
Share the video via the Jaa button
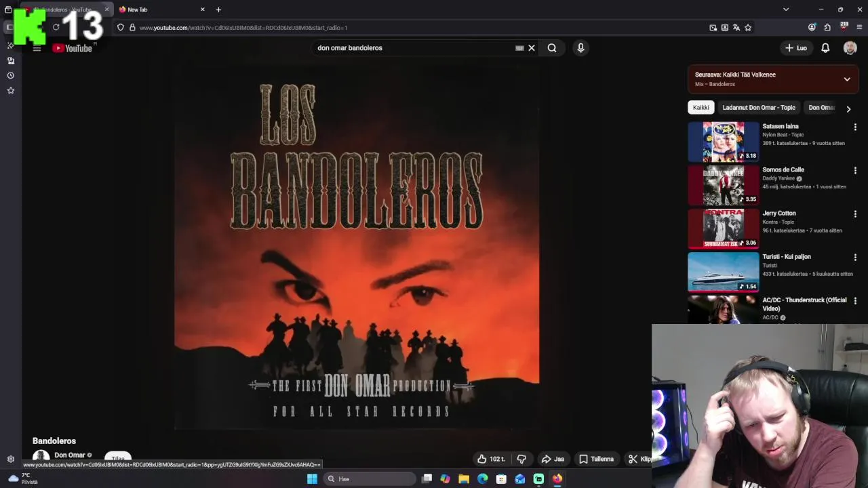(x=553, y=459)
